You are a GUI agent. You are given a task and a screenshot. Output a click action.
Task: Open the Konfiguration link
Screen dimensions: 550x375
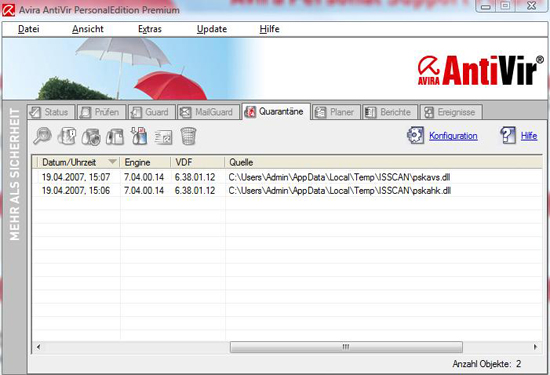(453, 136)
